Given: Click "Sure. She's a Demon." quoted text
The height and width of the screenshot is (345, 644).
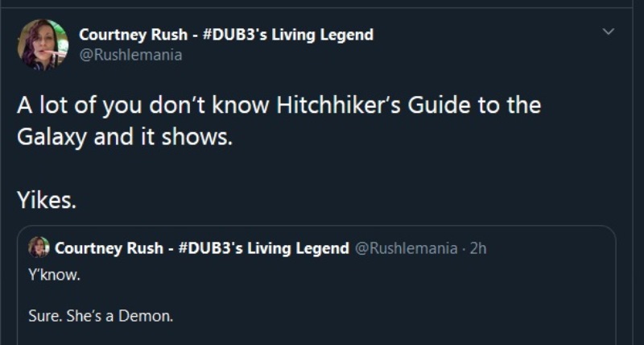Looking at the screenshot, I should pos(101,316).
